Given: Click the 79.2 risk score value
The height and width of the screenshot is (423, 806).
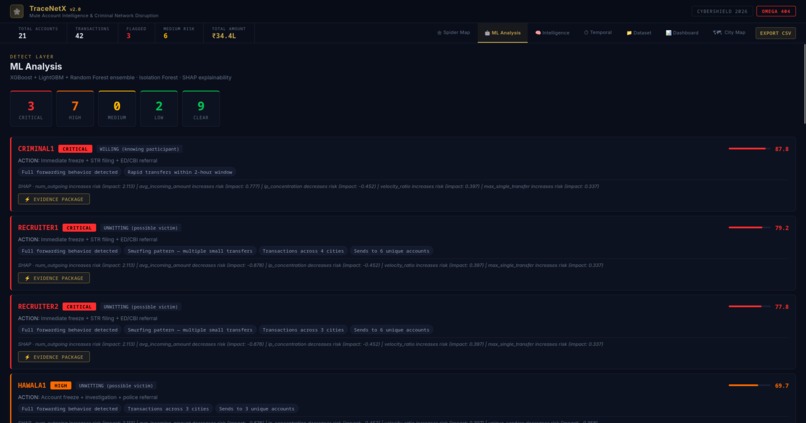Looking at the screenshot, I should click(781, 228).
